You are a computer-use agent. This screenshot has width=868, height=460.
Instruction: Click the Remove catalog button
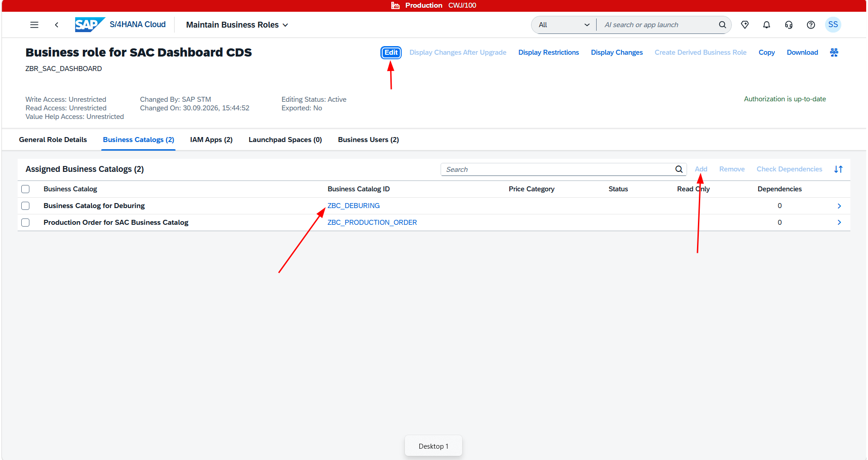(732, 169)
